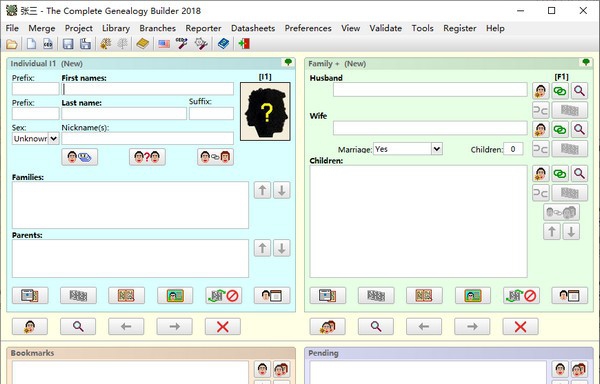Go to next individual with right arrow
Screen dimensions: 600x384
pos(174,327)
